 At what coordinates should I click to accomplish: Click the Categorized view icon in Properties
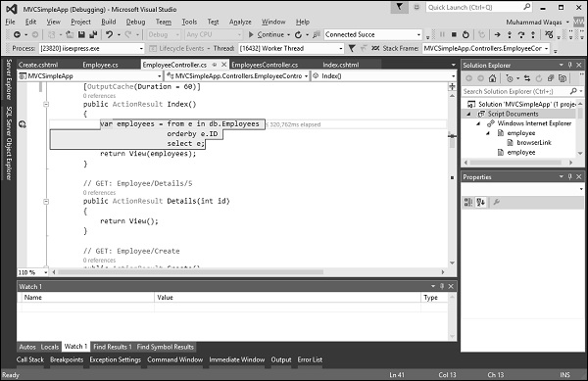click(x=468, y=203)
